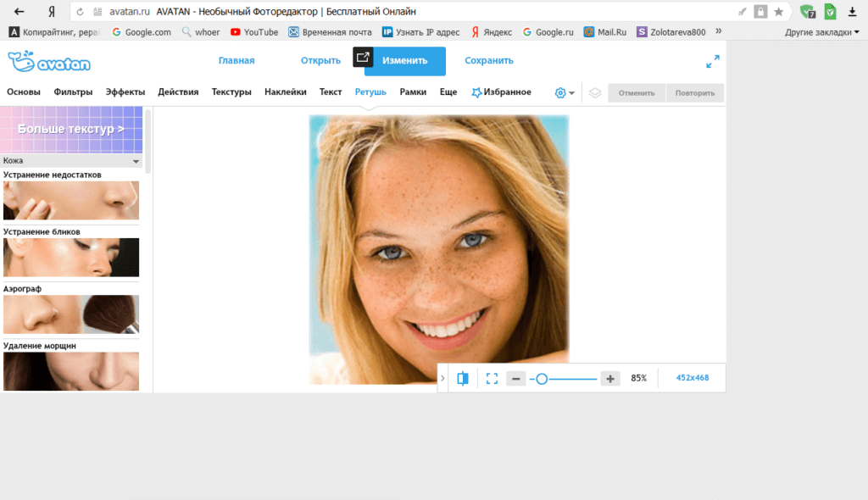The height and width of the screenshot is (500, 868).
Task: Open the Другие закладки bookmarks folder
Action: (821, 32)
